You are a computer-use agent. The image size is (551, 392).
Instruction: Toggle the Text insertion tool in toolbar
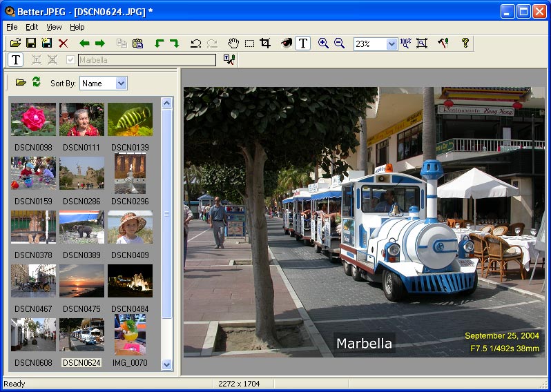pos(302,43)
